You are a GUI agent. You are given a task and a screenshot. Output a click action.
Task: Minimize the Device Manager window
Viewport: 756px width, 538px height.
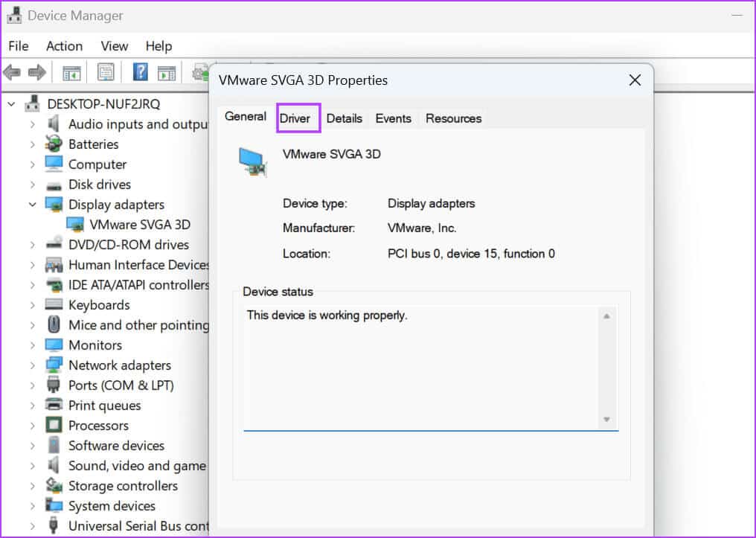coord(737,16)
